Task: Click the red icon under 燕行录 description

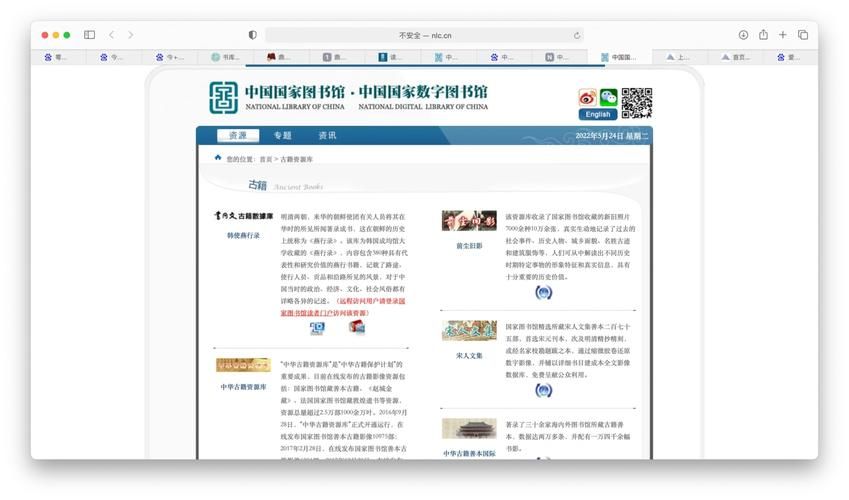Action: [356, 327]
